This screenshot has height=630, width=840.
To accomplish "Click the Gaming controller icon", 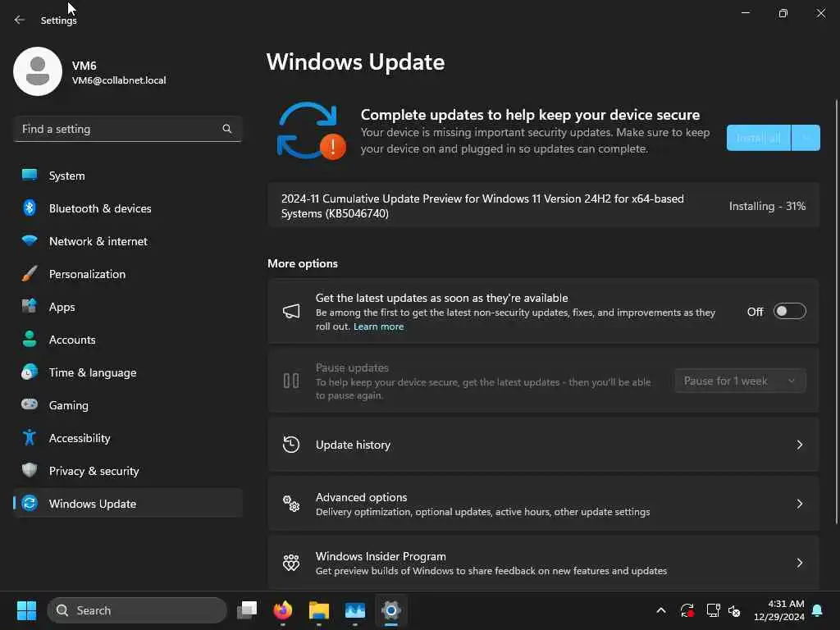I will point(30,404).
